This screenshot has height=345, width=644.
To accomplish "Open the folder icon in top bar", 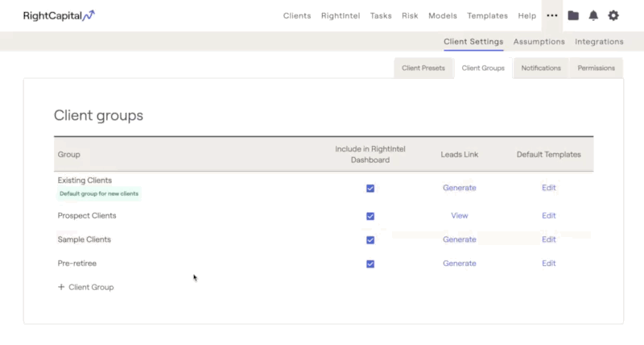I will click(x=573, y=15).
